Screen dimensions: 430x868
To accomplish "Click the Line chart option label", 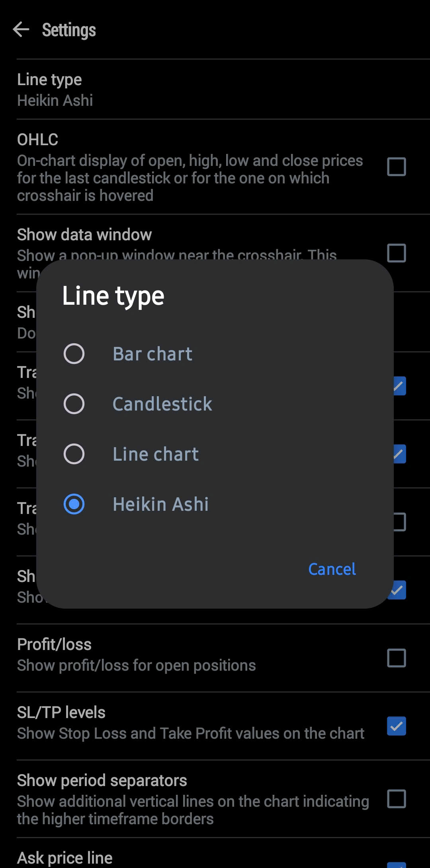I will [x=156, y=454].
